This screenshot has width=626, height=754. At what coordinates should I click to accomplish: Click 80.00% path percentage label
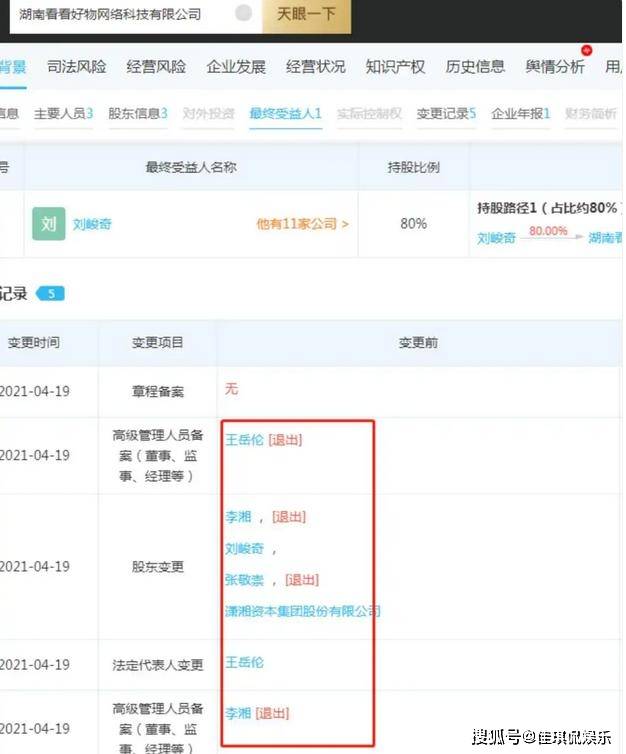coord(548,231)
